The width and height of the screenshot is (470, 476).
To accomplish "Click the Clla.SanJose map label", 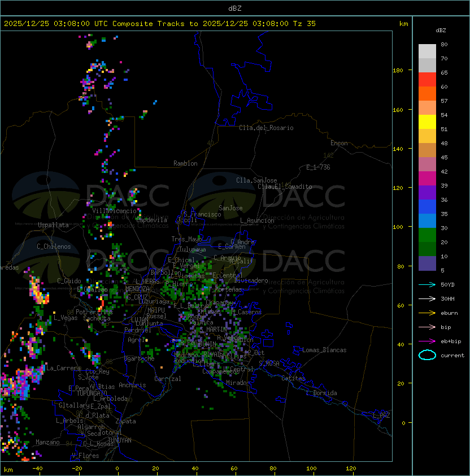I will coord(256,180).
